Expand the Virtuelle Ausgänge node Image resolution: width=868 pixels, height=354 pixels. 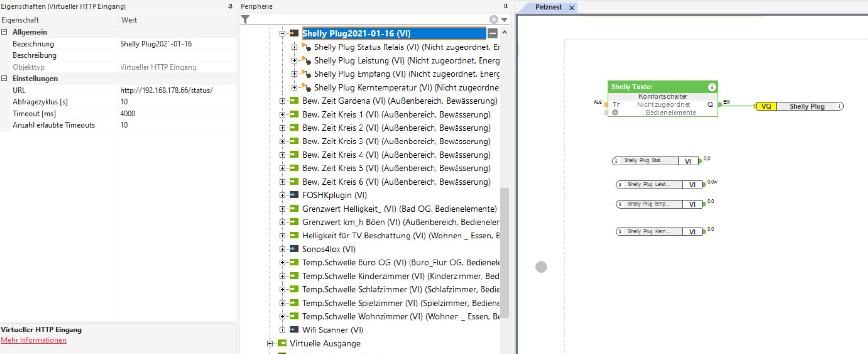pyautogui.click(x=270, y=343)
